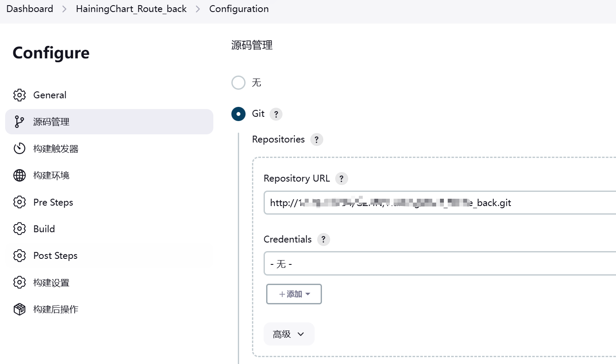
Task: Click the General gear icon in sidebar
Action: (19, 95)
